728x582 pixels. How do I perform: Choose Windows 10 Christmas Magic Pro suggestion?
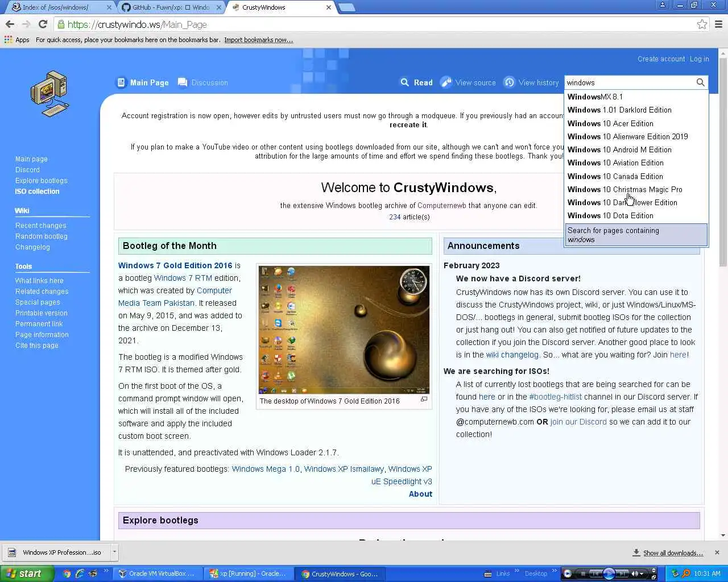click(x=636, y=189)
